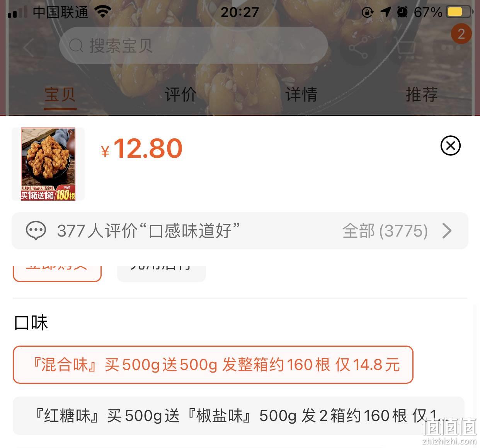Click the search magnifier icon
Viewport: 480px width, 448px height.
click(76, 46)
